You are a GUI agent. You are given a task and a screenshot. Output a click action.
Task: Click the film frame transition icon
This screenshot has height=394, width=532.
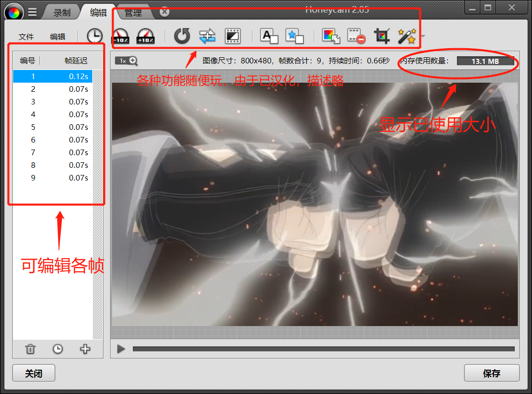pyautogui.click(x=233, y=36)
